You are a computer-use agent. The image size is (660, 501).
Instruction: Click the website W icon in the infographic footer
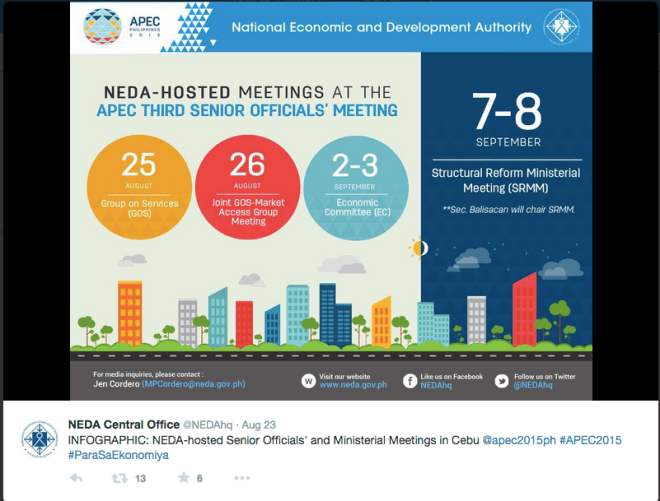pyautogui.click(x=308, y=381)
